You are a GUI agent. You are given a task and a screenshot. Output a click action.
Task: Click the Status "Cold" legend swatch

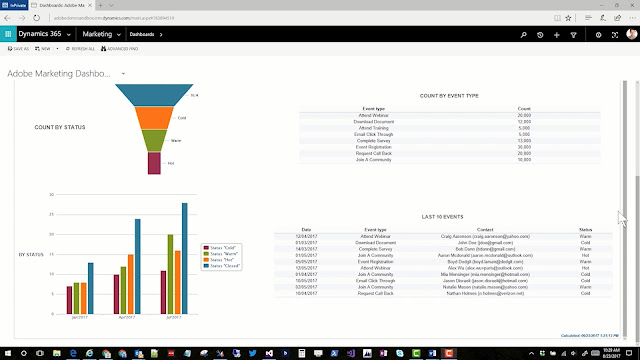click(x=206, y=248)
